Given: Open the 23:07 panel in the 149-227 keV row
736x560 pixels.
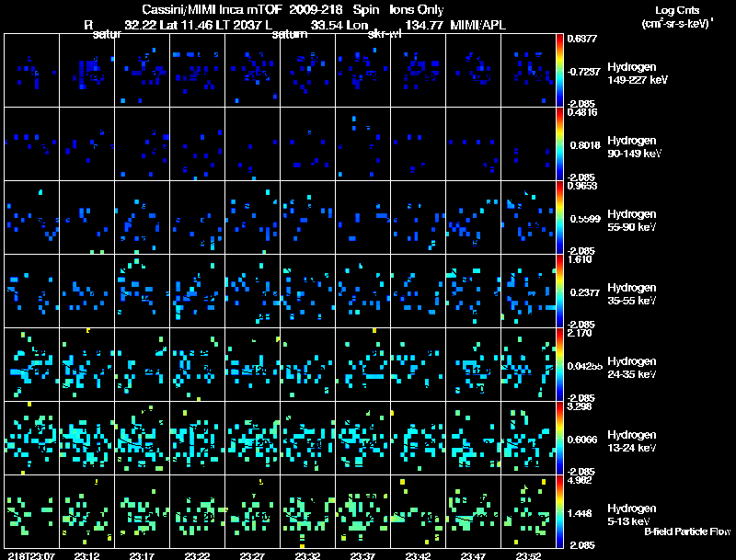Looking at the screenshot, I should [x=32, y=70].
